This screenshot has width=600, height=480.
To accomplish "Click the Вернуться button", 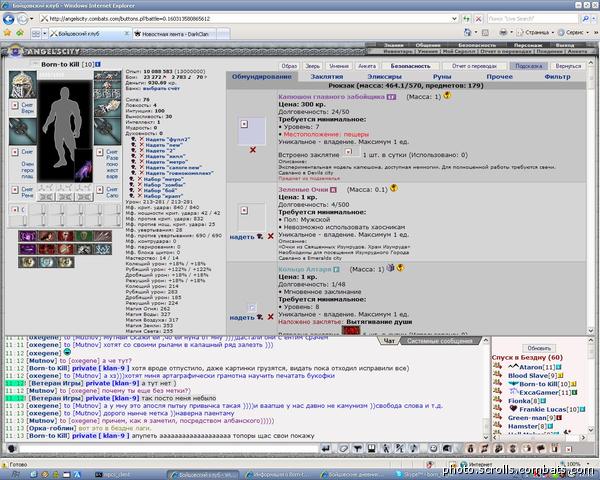I will tap(568, 66).
